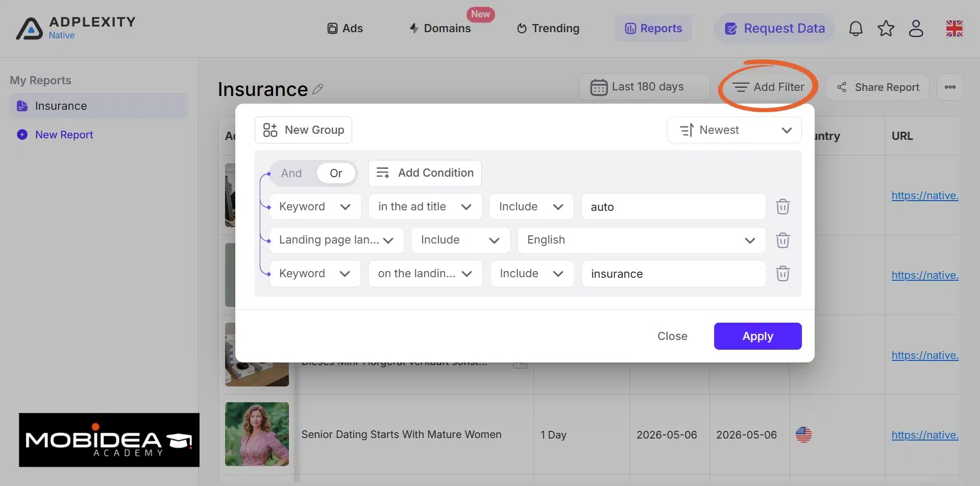Edit the 'insurance' keyword text field
The image size is (980, 486).
[674, 274]
